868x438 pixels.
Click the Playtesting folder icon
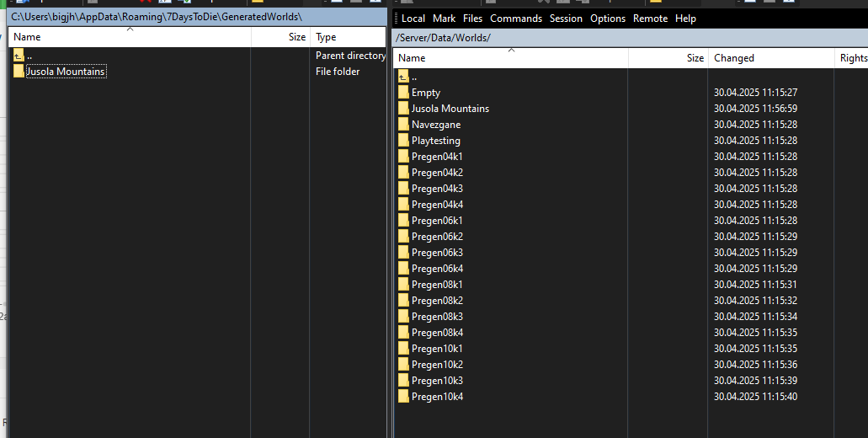click(403, 141)
